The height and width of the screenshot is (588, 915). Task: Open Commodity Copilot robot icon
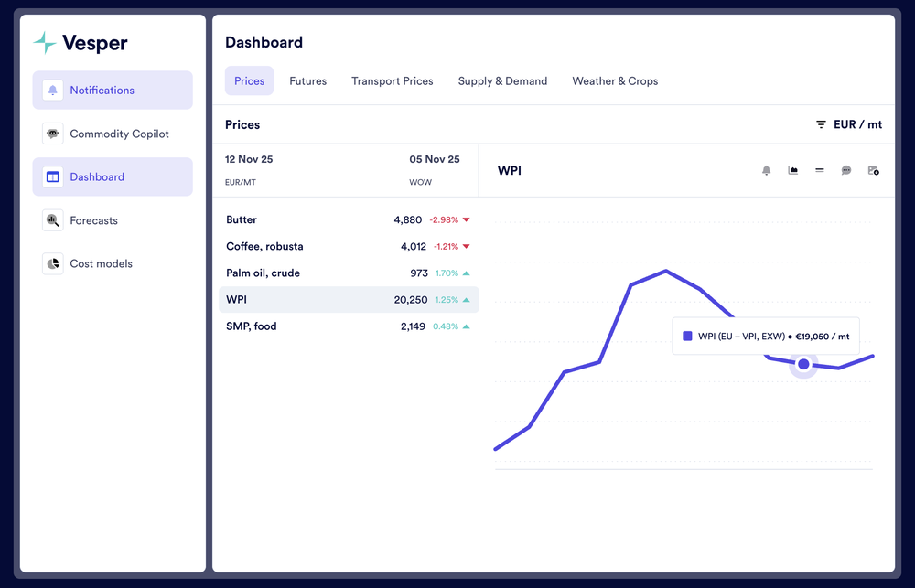[52, 134]
